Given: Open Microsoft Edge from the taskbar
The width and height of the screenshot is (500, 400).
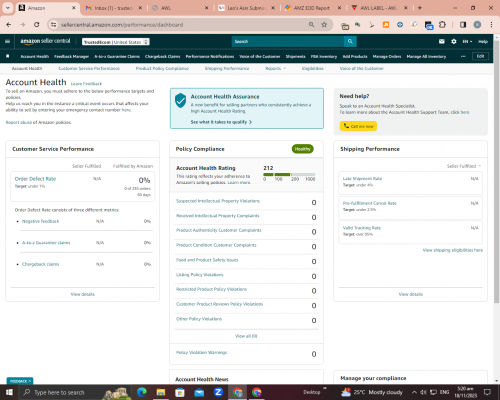Looking at the screenshot, I should coord(142,392).
